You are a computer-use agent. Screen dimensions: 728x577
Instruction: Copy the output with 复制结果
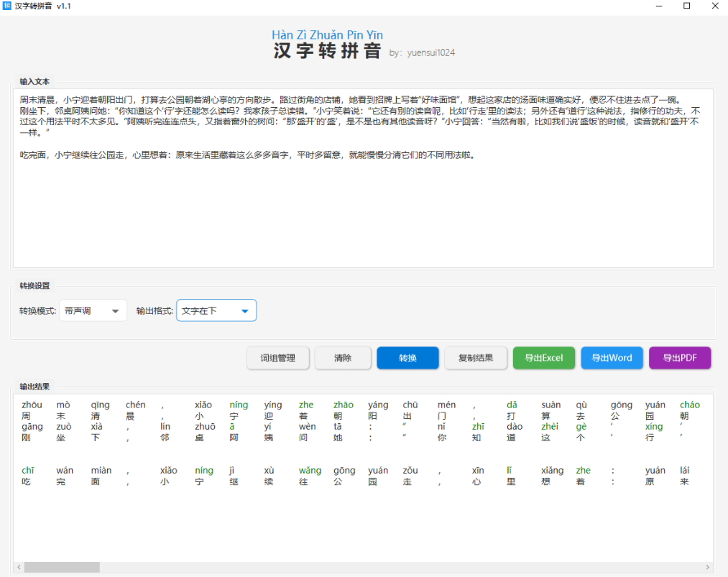point(476,358)
